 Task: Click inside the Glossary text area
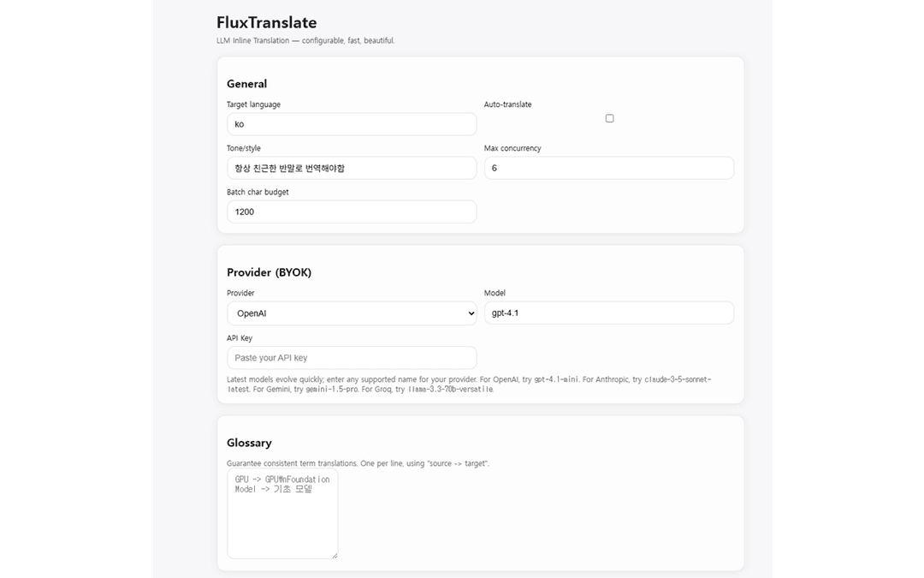282,522
